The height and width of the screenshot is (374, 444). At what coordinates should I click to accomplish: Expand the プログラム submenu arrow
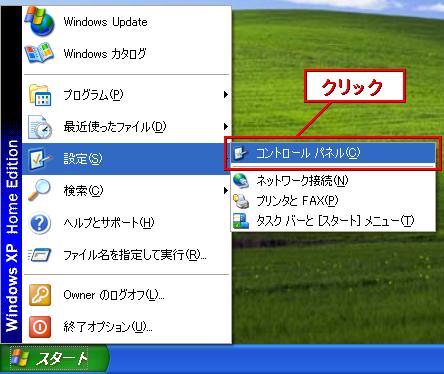pos(226,95)
